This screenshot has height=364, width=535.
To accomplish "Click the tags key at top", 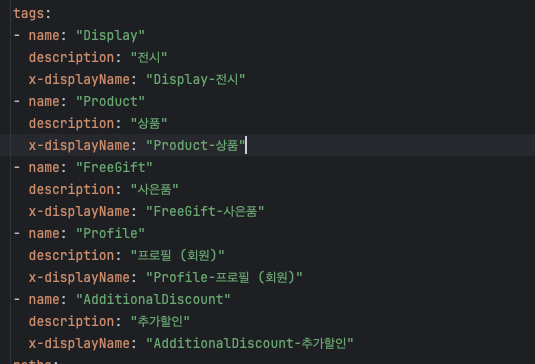I will [x=29, y=14].
